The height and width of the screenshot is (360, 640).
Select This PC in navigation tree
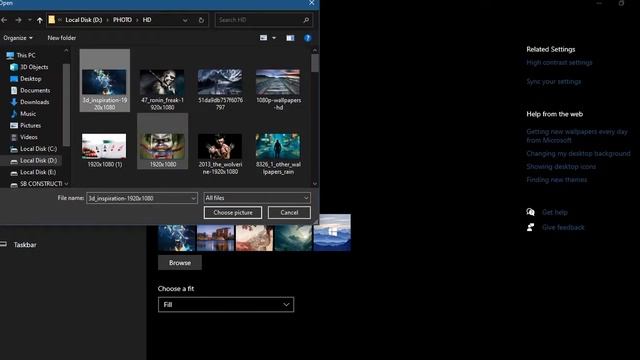point(26,55)
